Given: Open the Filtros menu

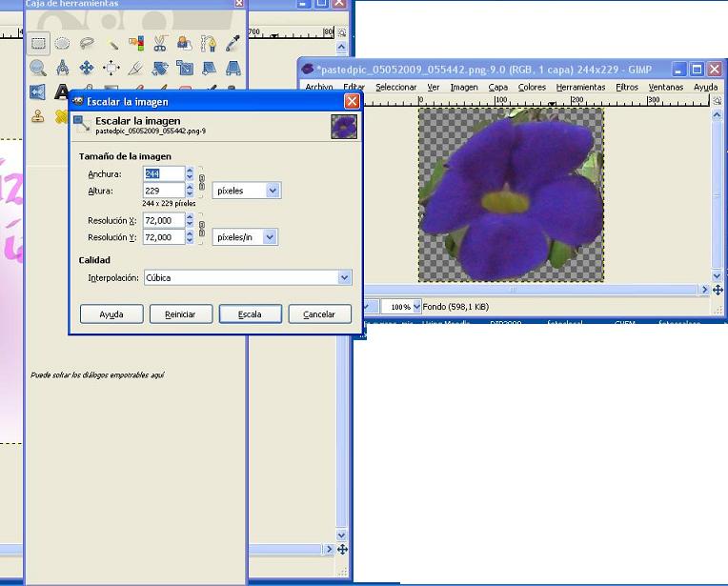Looking at the screenshot, I should pos(627,87).
